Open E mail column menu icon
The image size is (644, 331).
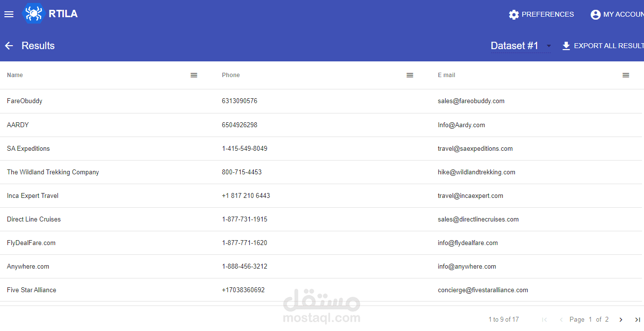tap(626, 75)
